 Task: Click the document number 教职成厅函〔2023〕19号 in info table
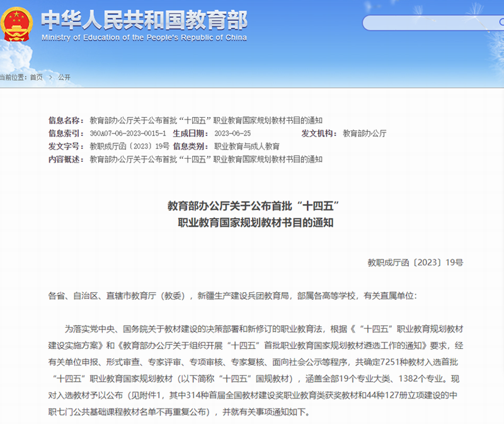[x=130, y=146]
